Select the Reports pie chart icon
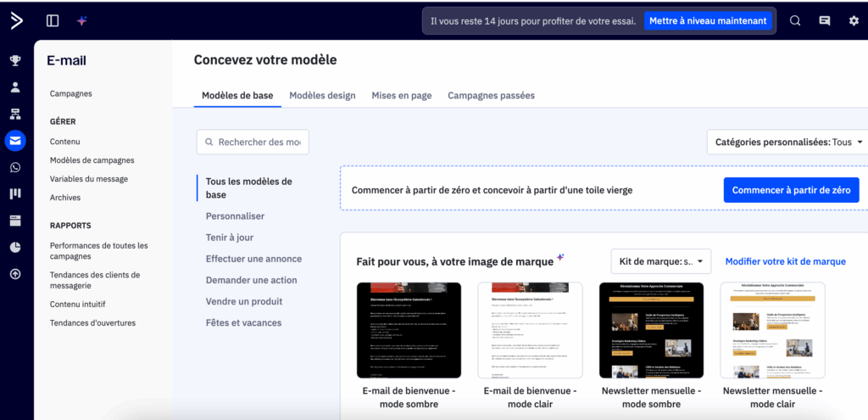The width and height of the screenshot is (868, 420). pos(15,247)
